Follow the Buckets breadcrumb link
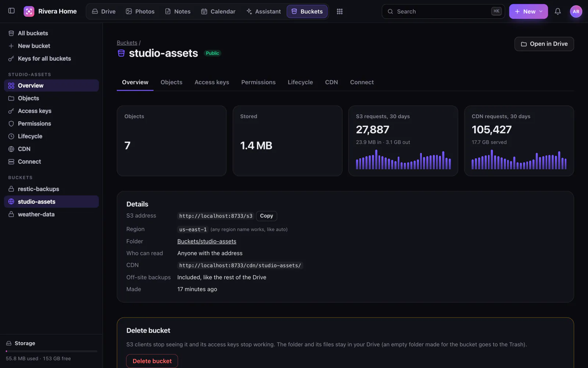This screenshot has width=588, height=368. (x=127, y=43)
